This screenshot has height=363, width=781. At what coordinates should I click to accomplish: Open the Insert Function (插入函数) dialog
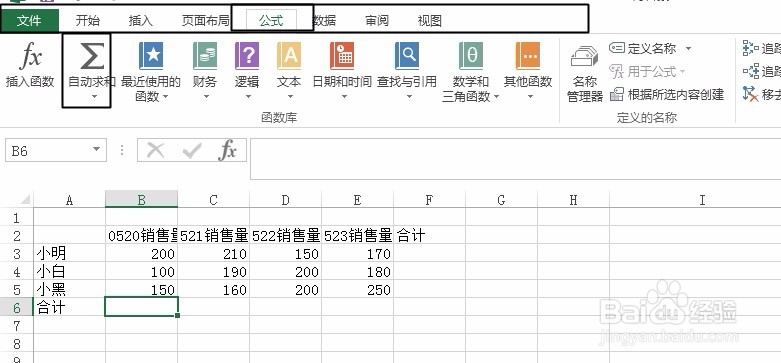tap(30, 65)
